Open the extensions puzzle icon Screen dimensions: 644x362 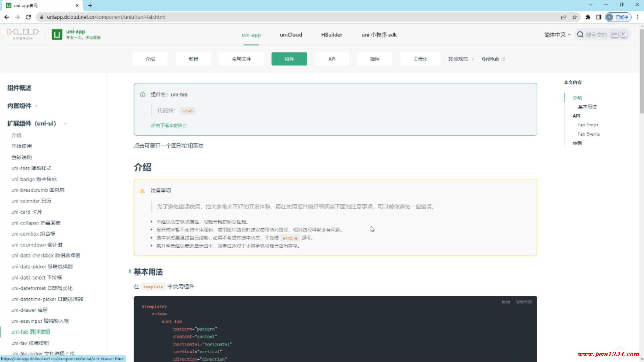point(588,17)
